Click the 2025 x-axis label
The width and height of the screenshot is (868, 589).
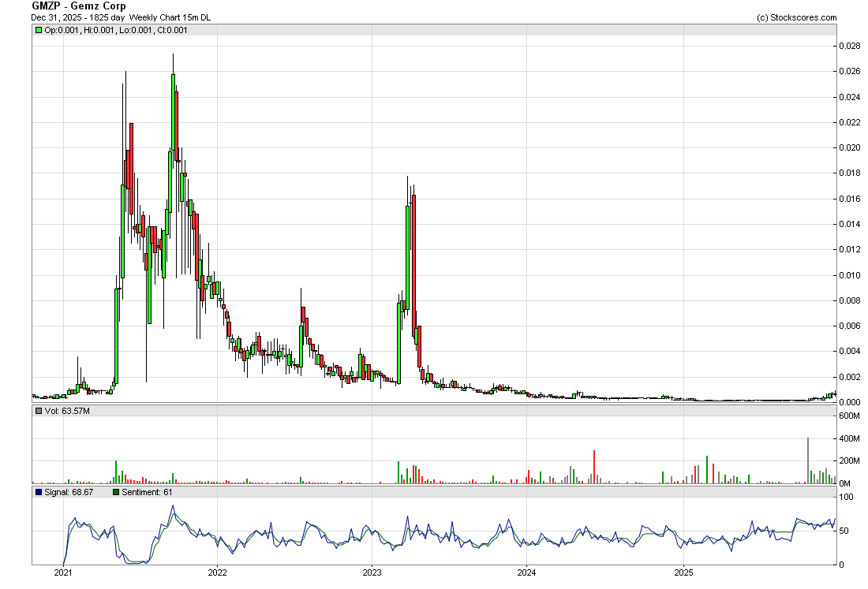(x=683, y=573)
